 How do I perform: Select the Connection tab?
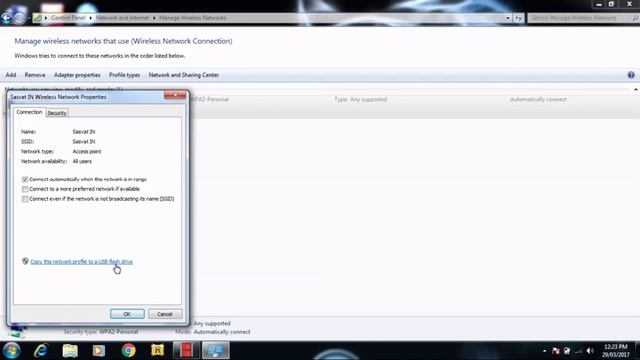click(x=29, y=112)
